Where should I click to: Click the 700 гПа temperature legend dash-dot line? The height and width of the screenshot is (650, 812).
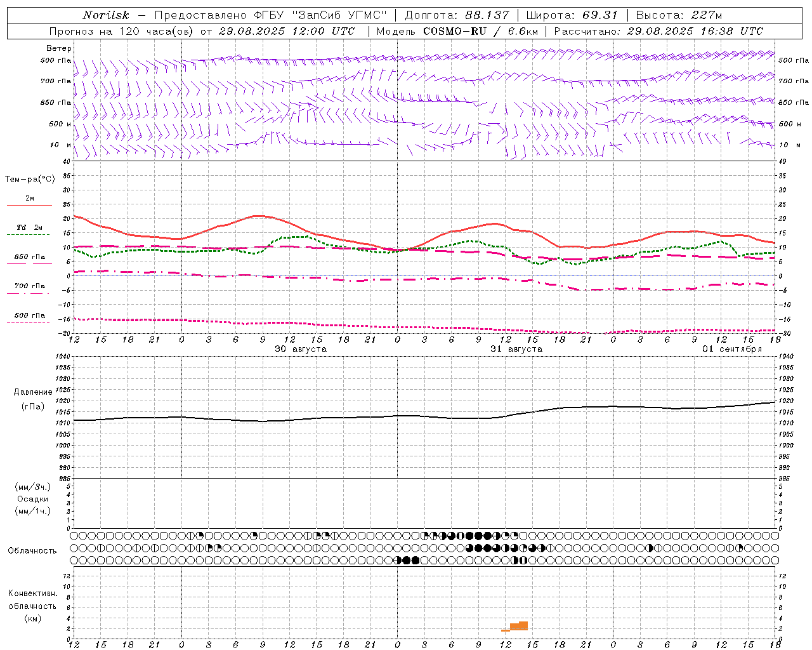pos(28,293)
